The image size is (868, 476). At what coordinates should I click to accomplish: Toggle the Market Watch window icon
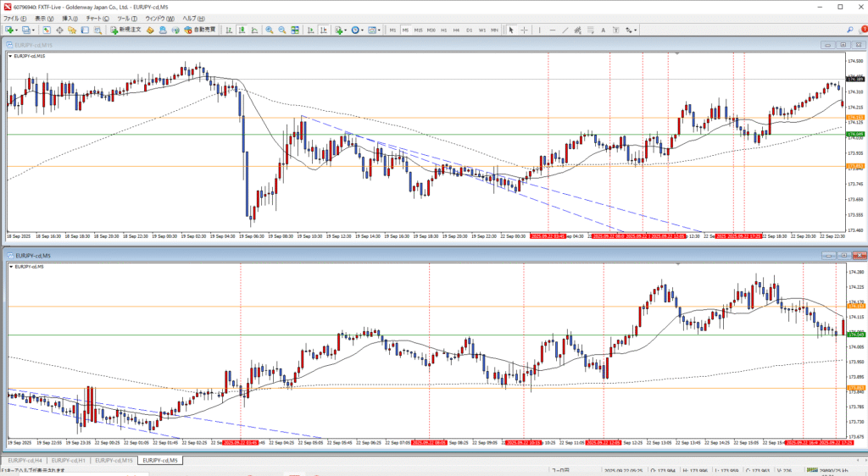coord(47,30)
